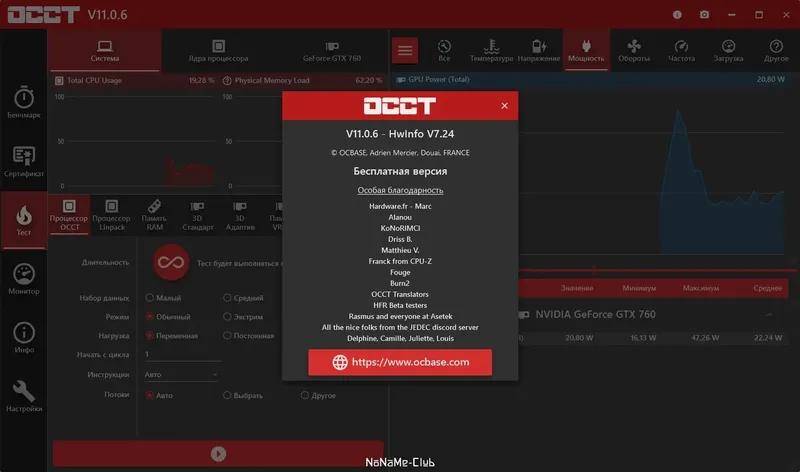Select Малый data set radio
This screenshot has width=800, height=472.
pyautogui.click(x=149, y=297)
